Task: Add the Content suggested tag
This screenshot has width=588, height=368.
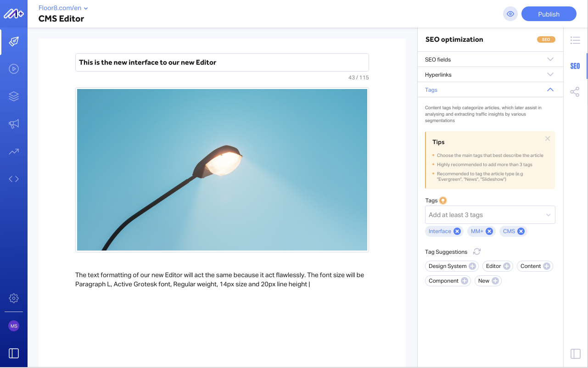Action: (547, 266)
